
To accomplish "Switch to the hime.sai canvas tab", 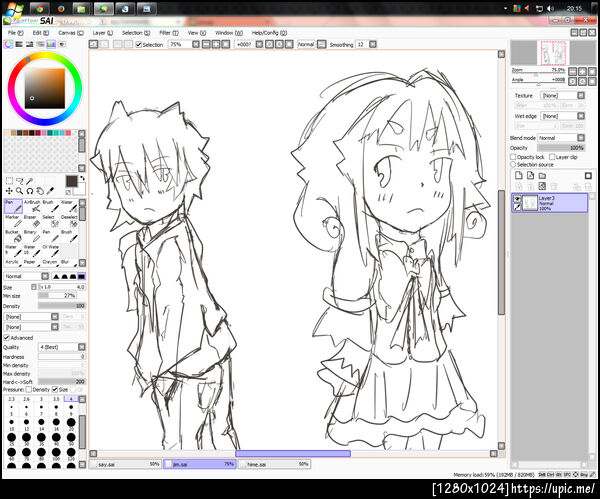I will click(x=274, y=464).
